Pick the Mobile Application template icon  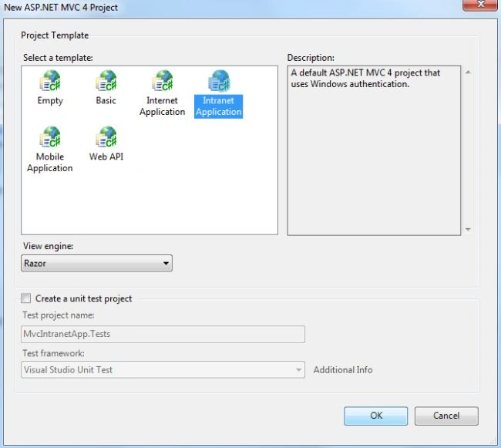50,136
